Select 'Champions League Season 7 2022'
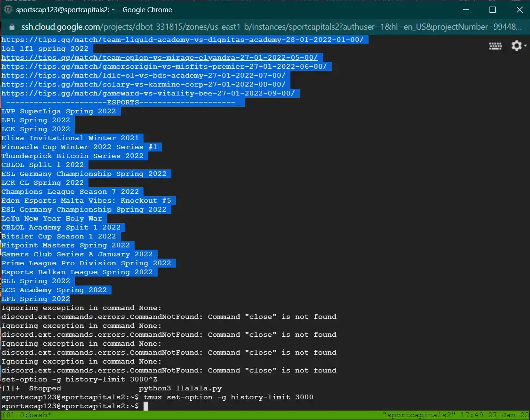Viewport: 530px width, 420px height. (x=70, y=192)
